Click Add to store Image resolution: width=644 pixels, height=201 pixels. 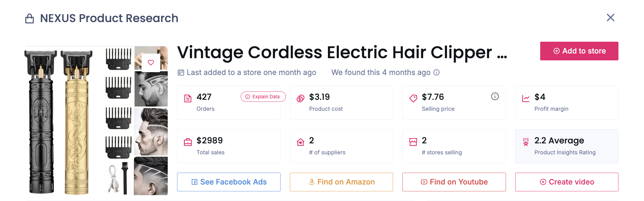(579, 51)
